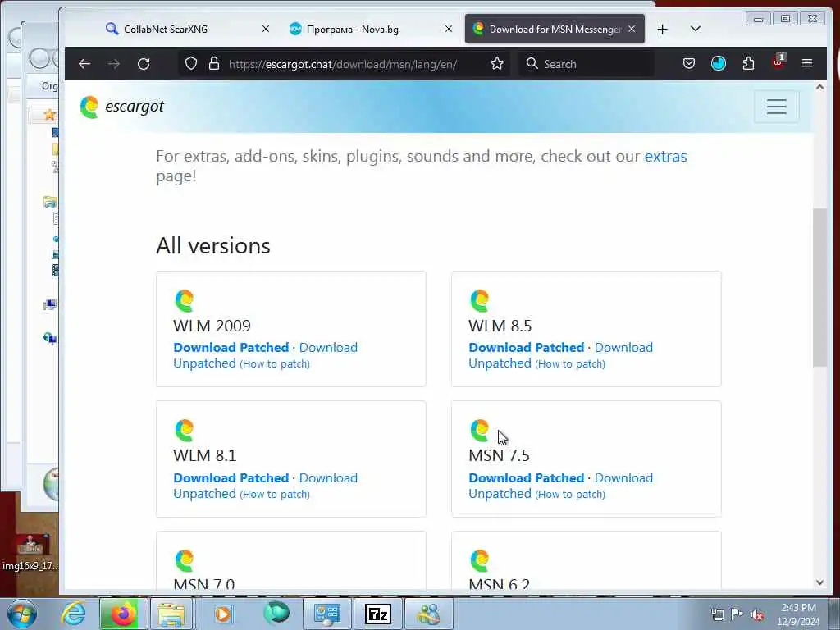Launch Internet Explorer from the taskbar

pos(73,614)
